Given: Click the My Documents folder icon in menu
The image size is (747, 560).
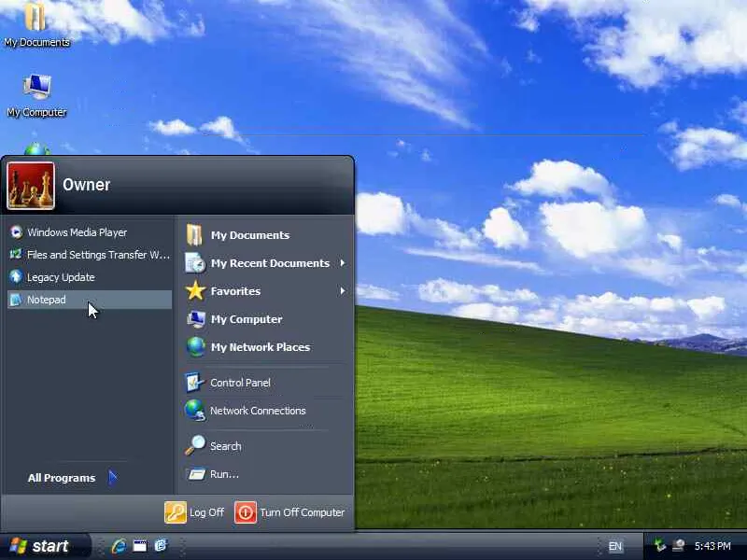Looking at the screenshot, I should coord(195,235).
